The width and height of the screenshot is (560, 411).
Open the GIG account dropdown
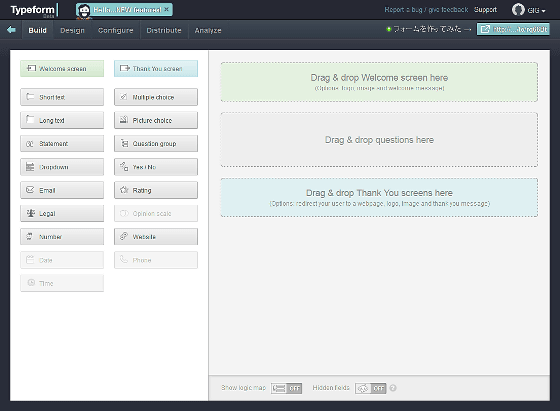[x=529, y=10]
